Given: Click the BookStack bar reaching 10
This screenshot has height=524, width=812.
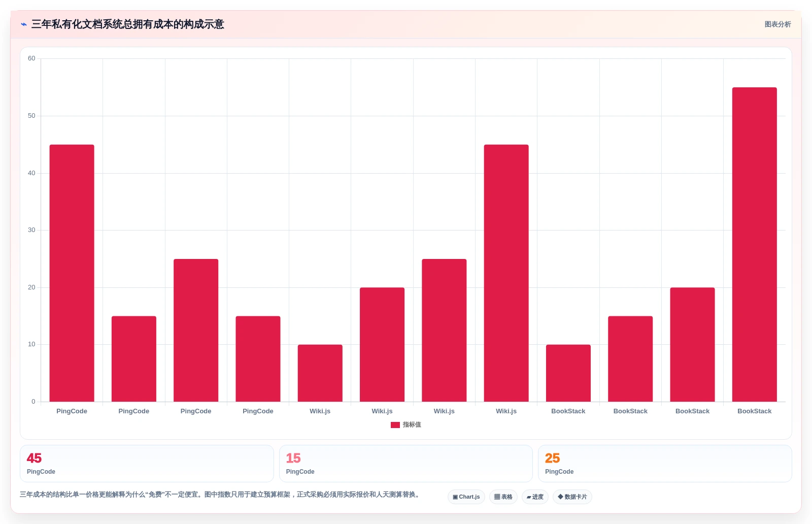Looking at the screenshot, I should pos(568,373).
